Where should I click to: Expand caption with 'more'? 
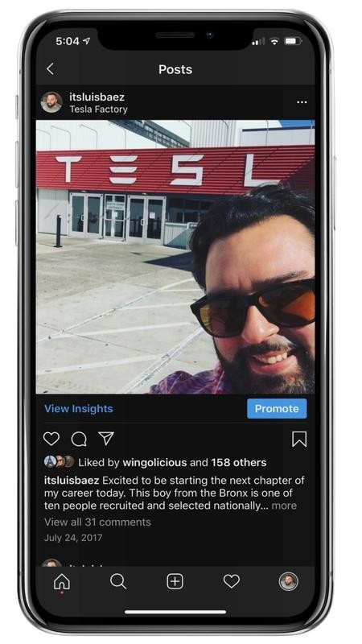(x=284, y=506)
